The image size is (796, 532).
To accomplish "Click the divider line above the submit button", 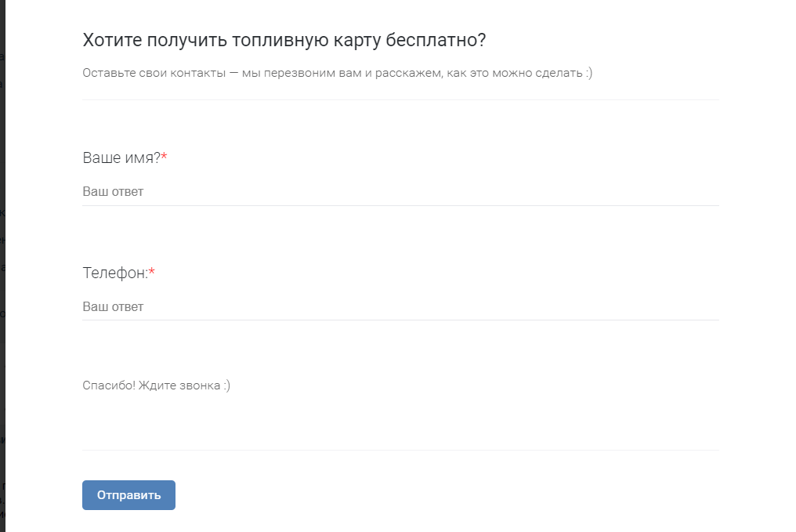I will click(x=400, y=449).
